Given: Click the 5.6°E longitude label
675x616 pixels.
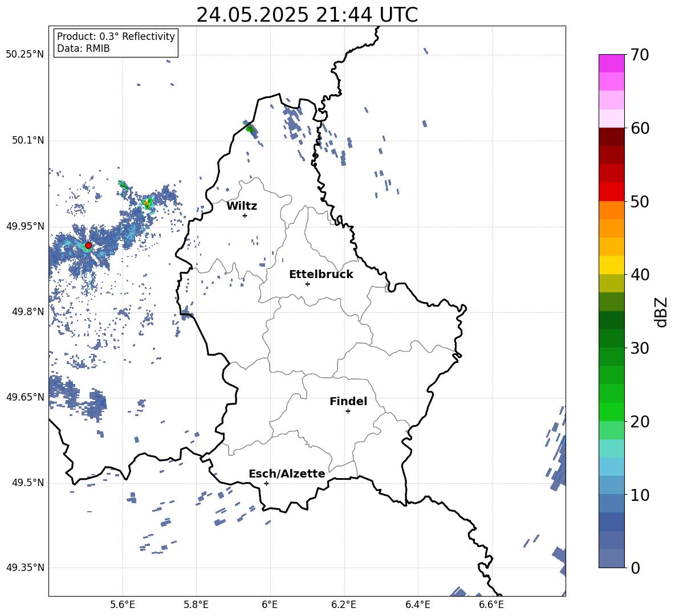Looking at the screenshot, I should 123,605.
